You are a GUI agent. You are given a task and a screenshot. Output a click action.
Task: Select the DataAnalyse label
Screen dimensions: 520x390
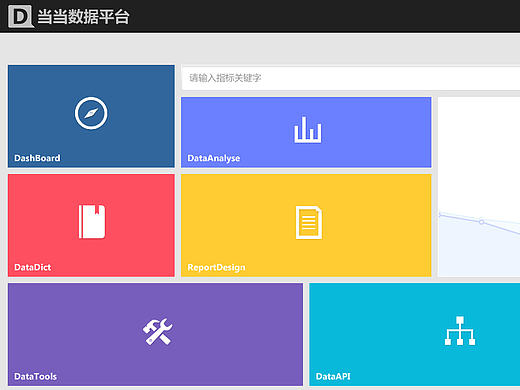coord(214,158)
